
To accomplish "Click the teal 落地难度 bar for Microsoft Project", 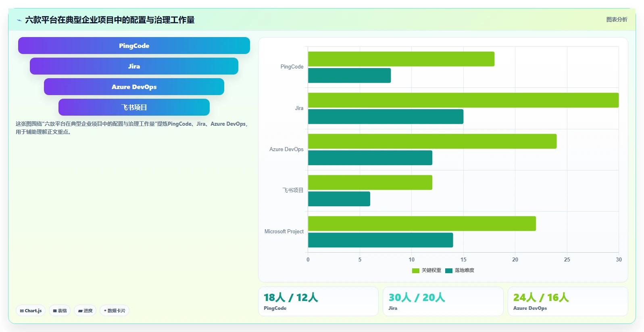I will pos(380,240).
